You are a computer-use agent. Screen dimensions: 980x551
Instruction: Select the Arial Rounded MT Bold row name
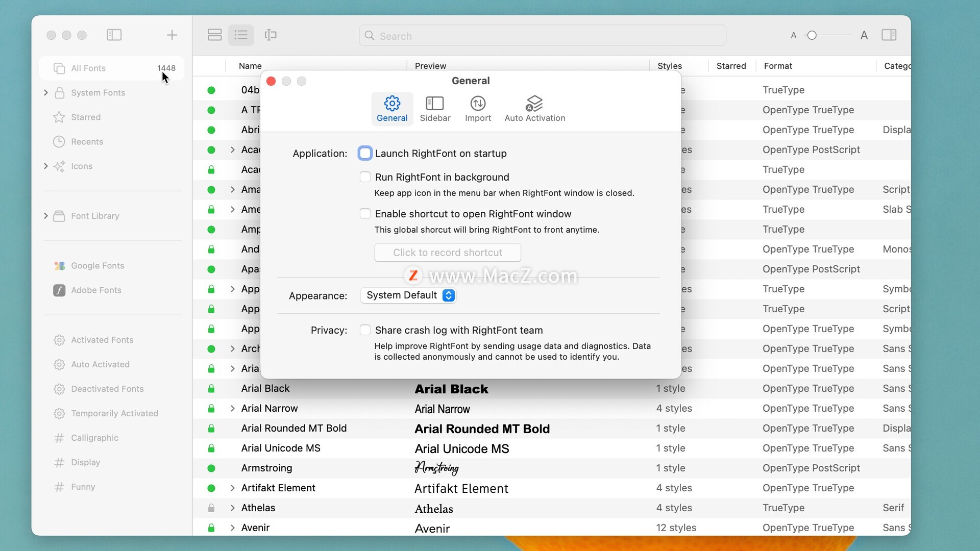[x=294, y=428]
